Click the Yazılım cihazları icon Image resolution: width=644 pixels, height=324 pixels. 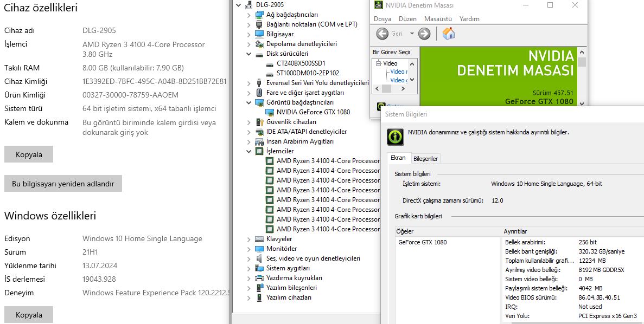[259, 297]
